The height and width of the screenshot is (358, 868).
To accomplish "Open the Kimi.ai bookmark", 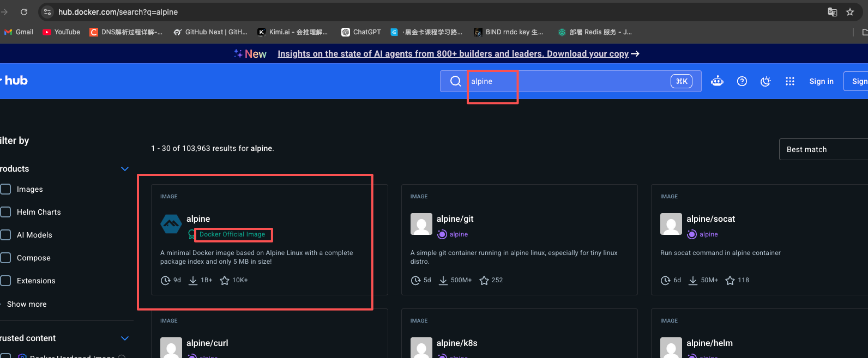I will [293, 32].
